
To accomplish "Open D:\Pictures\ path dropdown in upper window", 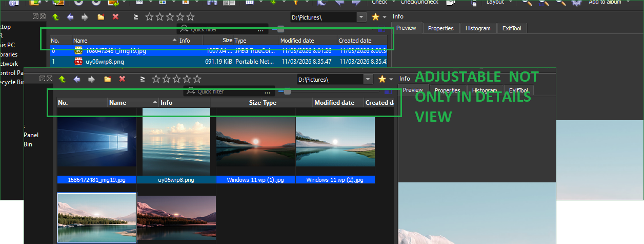I will 362,17.
